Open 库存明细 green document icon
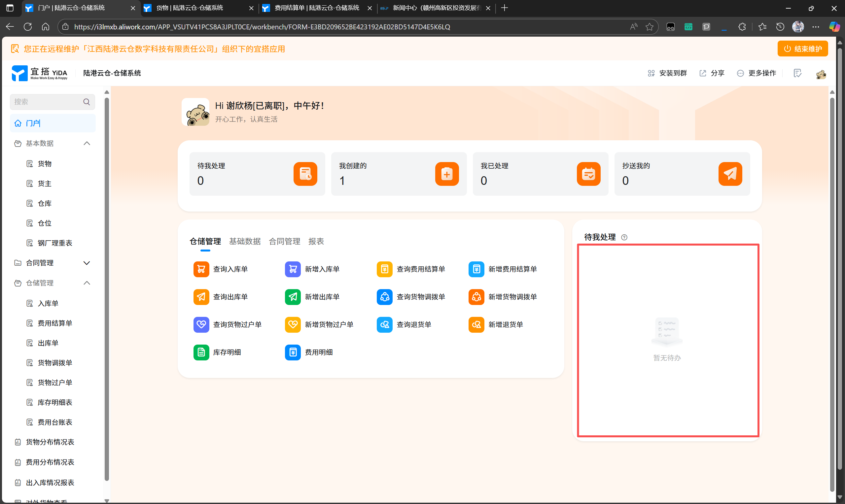Screen dimensions: 845x504 (201, 352)
